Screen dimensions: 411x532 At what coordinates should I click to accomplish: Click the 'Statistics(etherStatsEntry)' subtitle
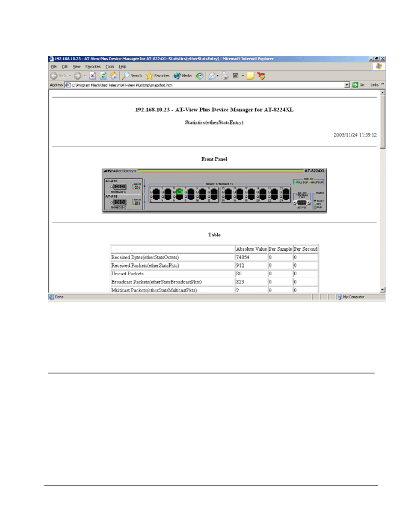point(214,123)
